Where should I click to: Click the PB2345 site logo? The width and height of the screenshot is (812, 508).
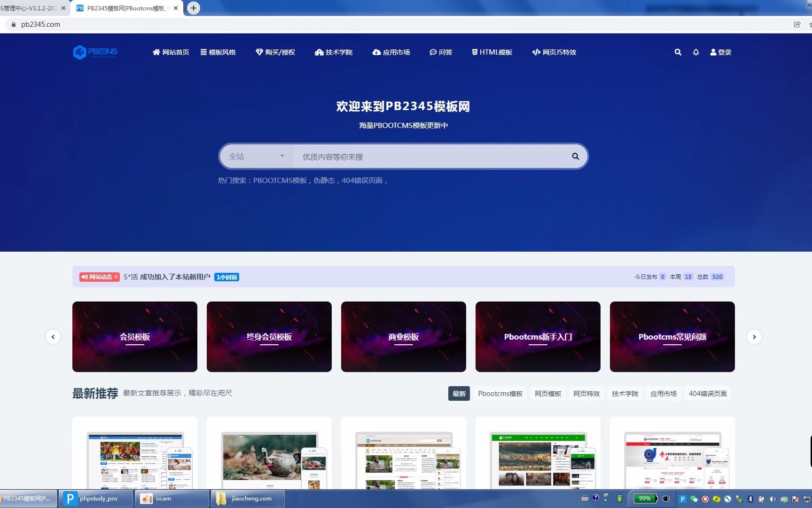pos(95,52)
